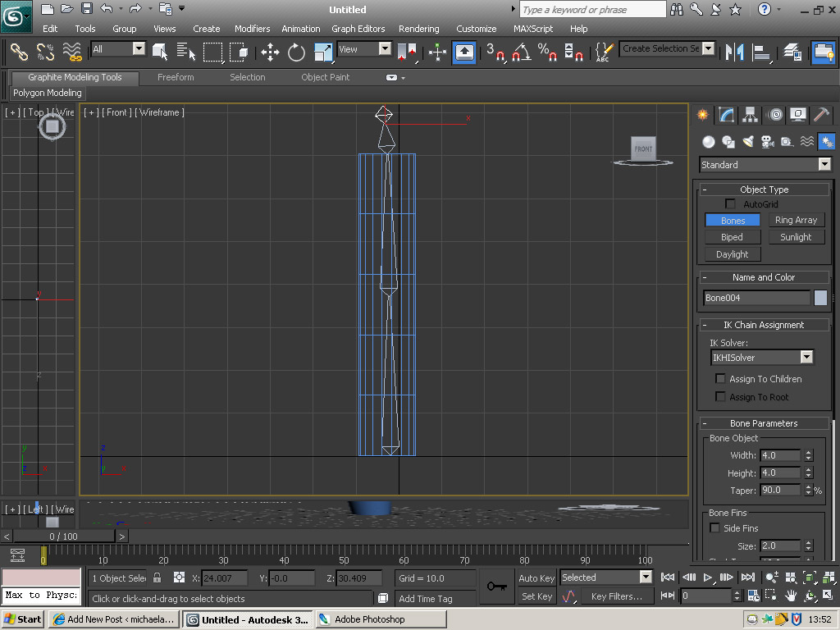Click the Biped button
The height and width of the screenshot is (630, 840).
tap(732, 237)
